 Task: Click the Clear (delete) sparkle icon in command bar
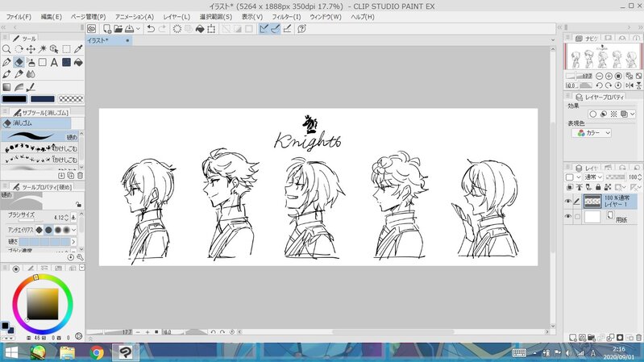[177, 29]
